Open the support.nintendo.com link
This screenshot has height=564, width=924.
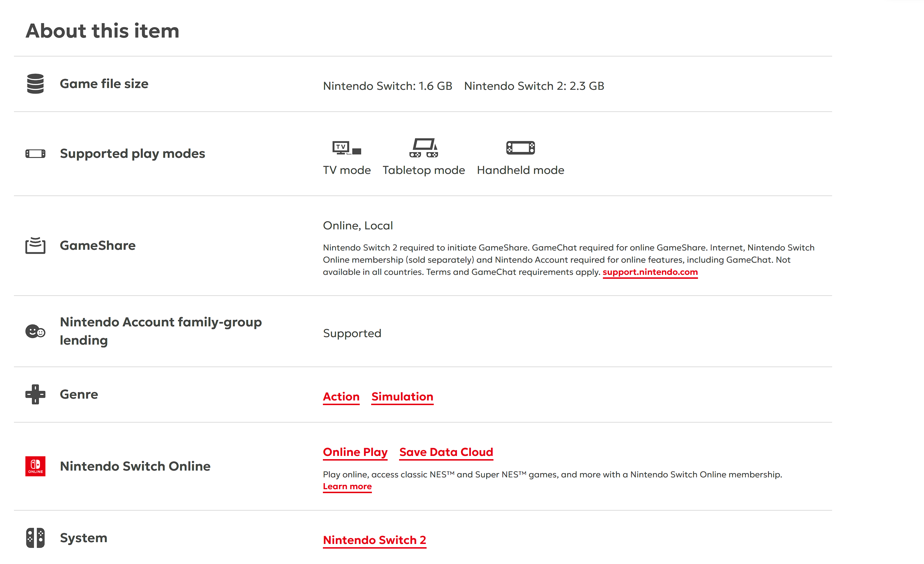[650, 272]
